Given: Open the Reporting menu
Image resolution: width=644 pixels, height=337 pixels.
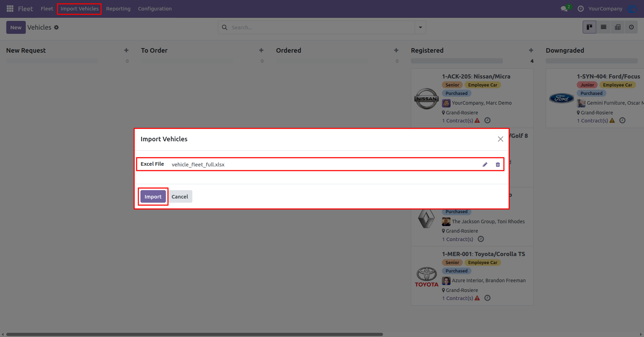Looking at the screenshot, I should pyautogui.click(x=118, y=9).
